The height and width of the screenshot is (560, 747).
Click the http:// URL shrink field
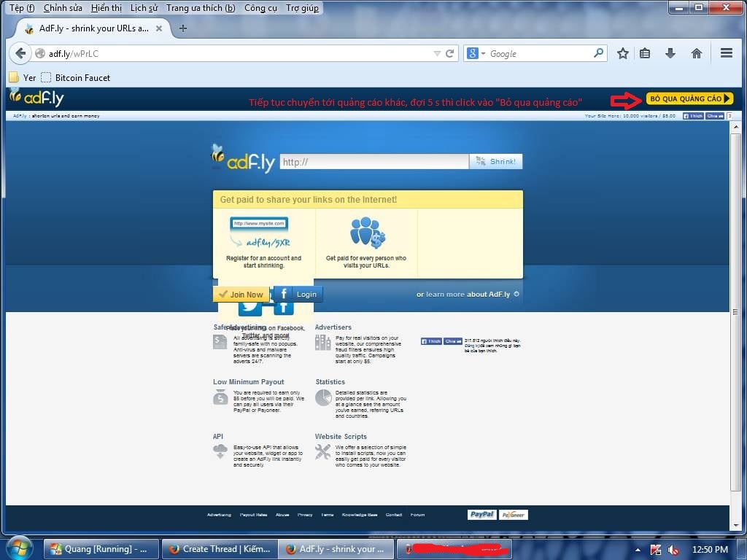pyautogui.click(x=374, y=162)
